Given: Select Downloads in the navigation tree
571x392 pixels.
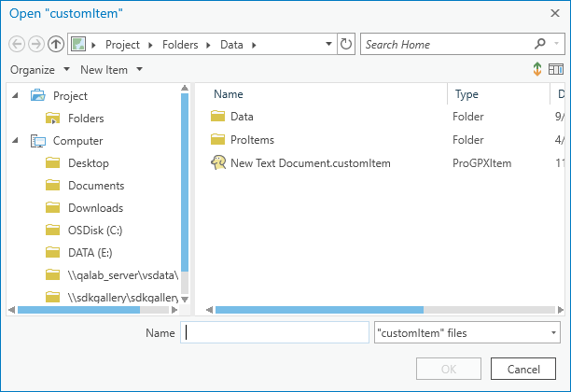Looking at the screenshot, I should 95,208.
